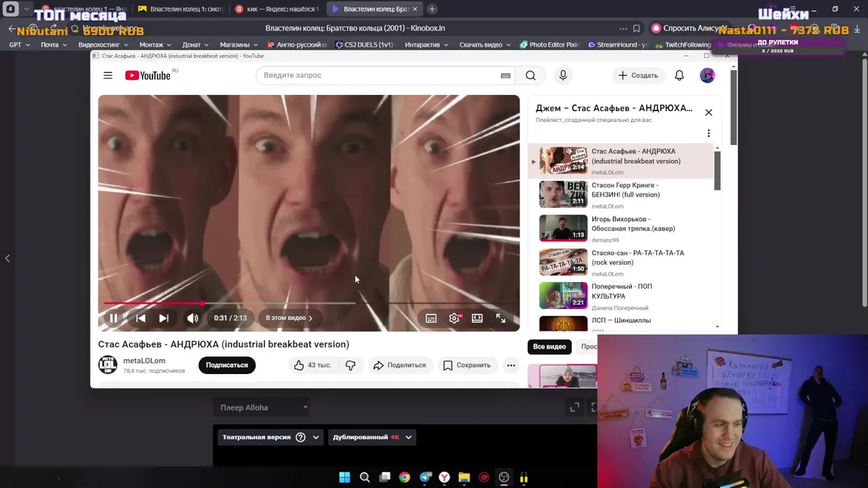This screenshot has width=868, height=488.
Task: Open more actions three dots under video
Action: 511,365
